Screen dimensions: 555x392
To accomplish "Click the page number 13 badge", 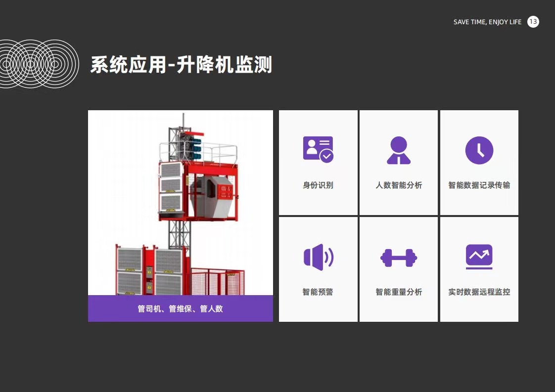I will click(x=533, y=22).
